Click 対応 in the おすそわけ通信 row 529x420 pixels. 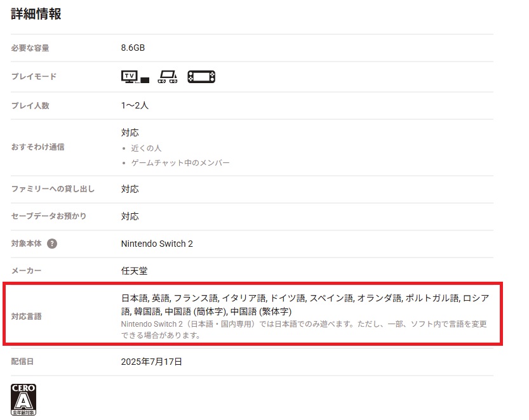coord(130,133)
